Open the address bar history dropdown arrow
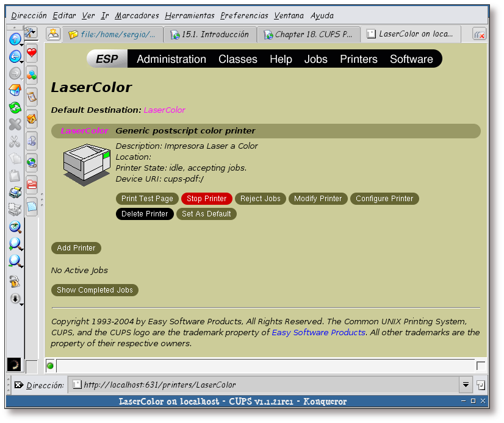This screenshot has width=504, height=423. tap(466, 385)
